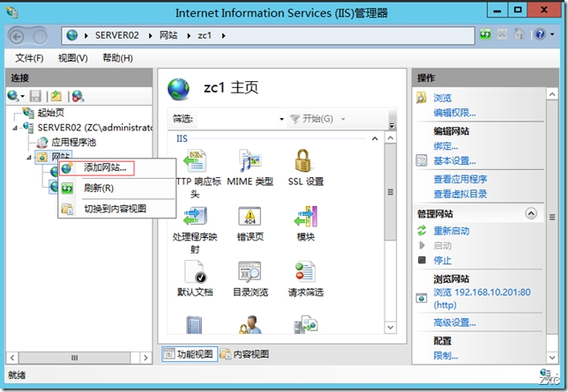Click the blue help question mark icon
Screen dimensions: 568x392
pyautogui.click(x=540, y=34)
